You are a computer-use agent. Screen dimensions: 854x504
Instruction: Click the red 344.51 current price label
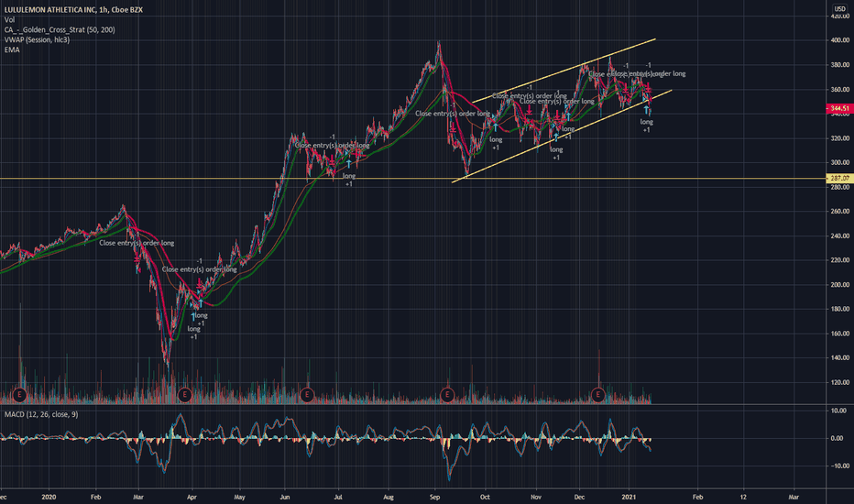[x=840, y=108]
